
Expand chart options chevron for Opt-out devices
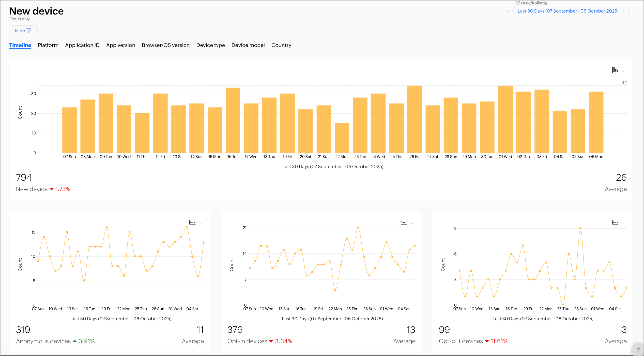(624, 223)
